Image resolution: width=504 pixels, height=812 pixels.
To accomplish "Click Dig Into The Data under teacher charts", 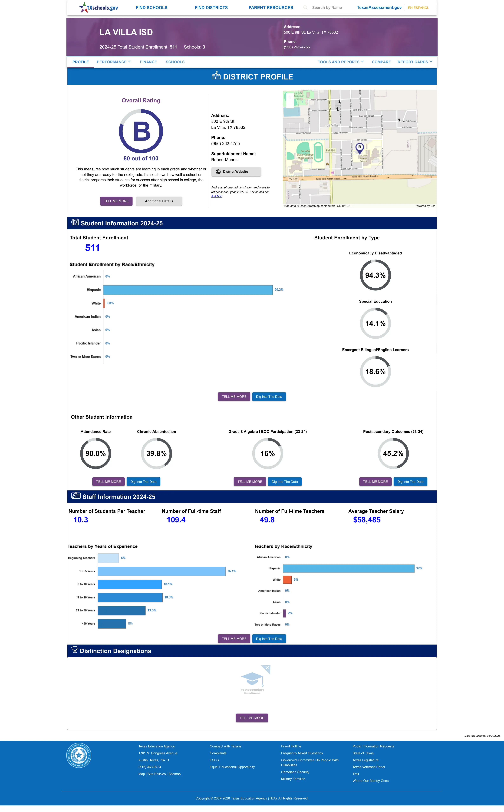I will 269,639.
